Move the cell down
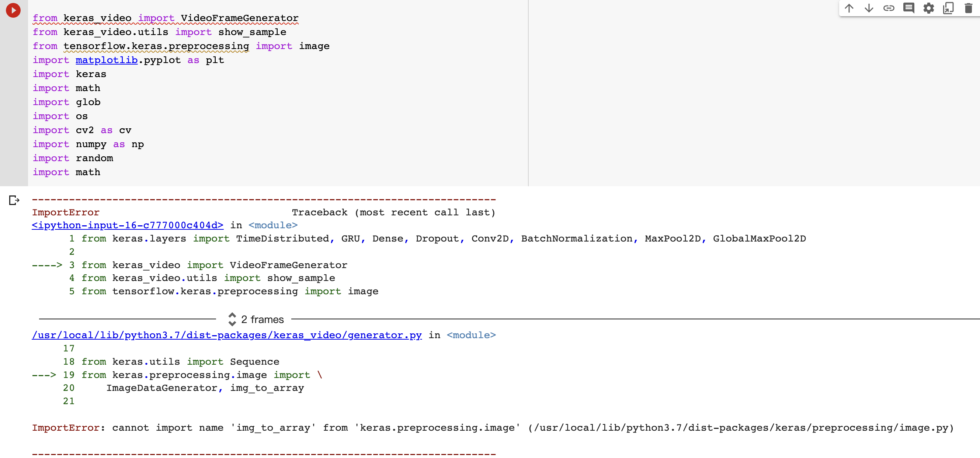This screenshot has width=980, height=458. pyautogui.click(x=869, y=8)
